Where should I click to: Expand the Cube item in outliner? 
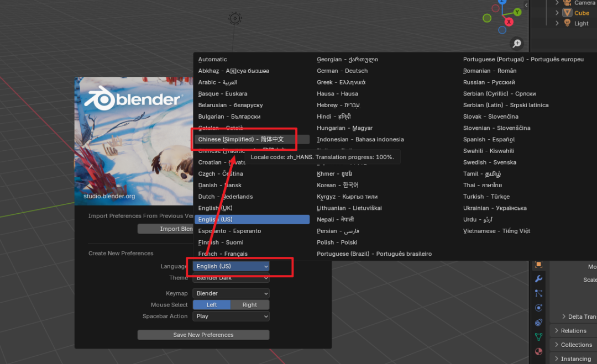(x=557, y=13)
